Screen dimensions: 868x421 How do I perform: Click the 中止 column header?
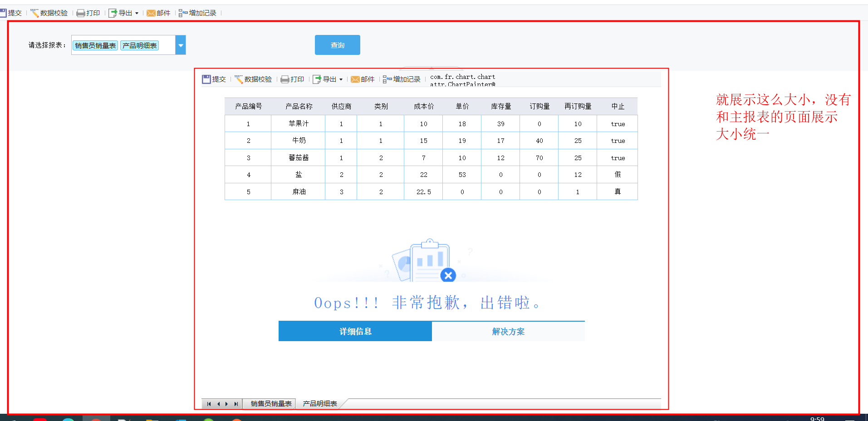point(618,106)
